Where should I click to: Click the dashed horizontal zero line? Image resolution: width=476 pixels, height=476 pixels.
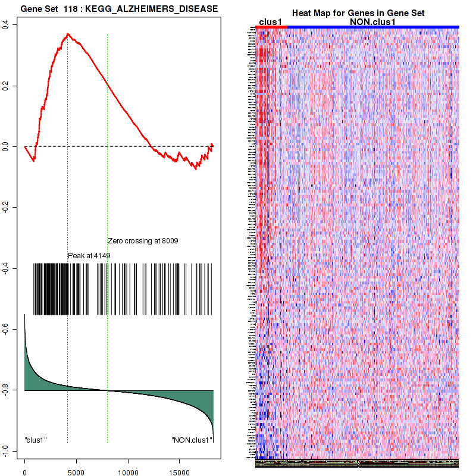tap(119, 146)
